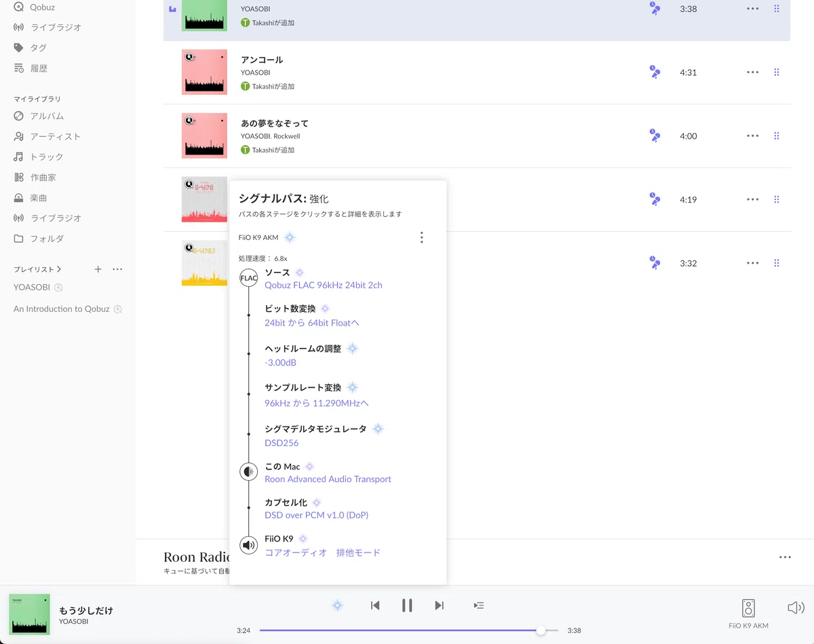
Task: Open signal path popup three-dot menu
Action: click(x=422, y=237)
